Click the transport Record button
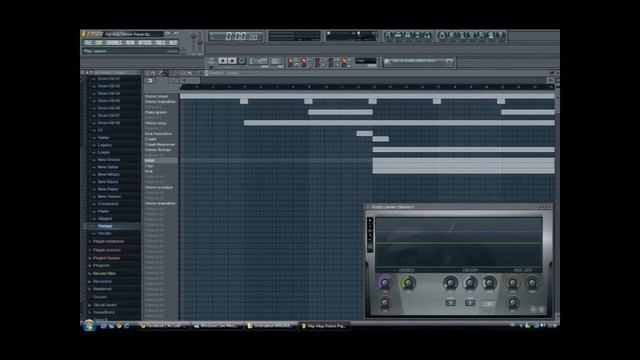 click(x=241, y=61)
